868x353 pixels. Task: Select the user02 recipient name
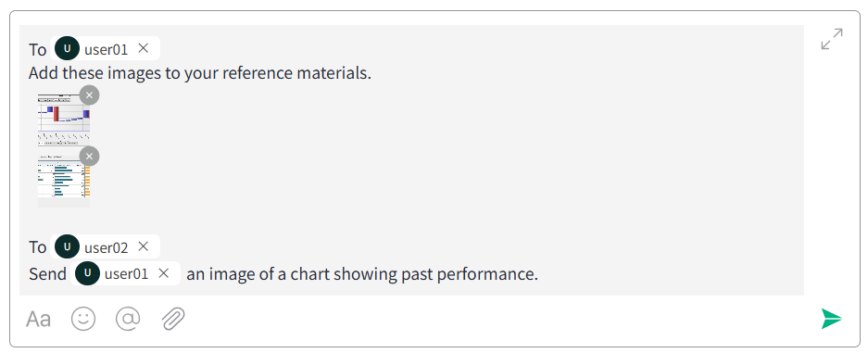pos(107,248)
